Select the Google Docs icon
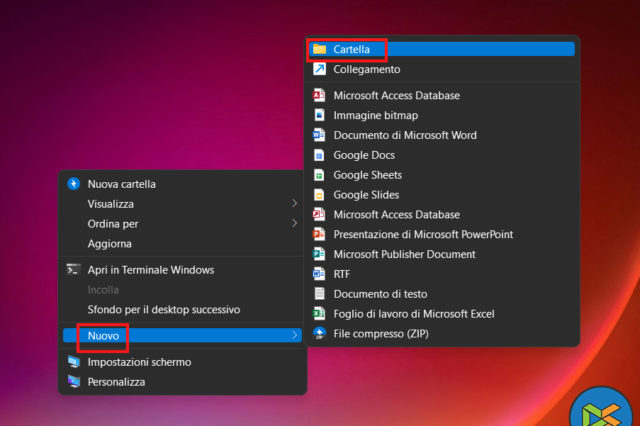640x426 pixels. point(319,155)
